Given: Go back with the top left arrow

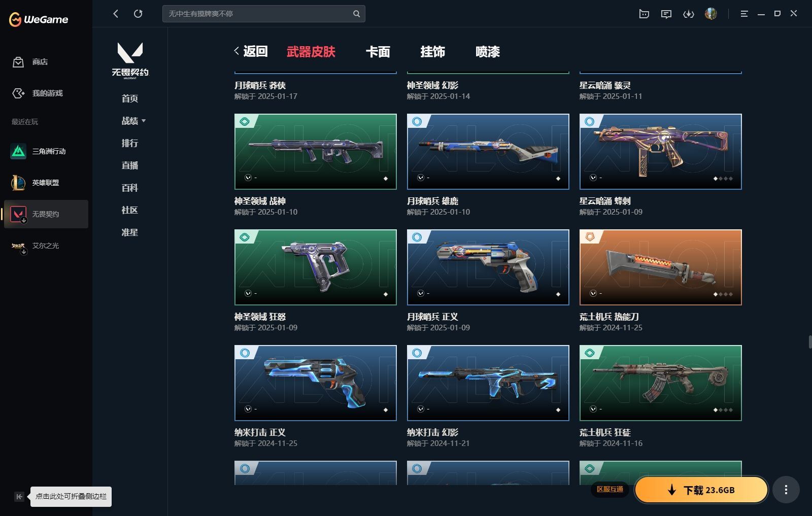Looking at the screenshot, I should coord(116,14).
